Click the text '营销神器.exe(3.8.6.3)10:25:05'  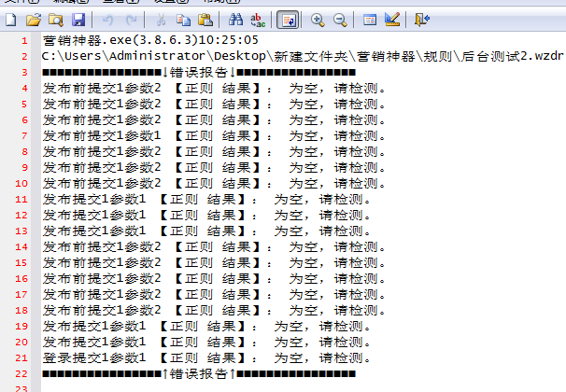[x=150, y=40]
